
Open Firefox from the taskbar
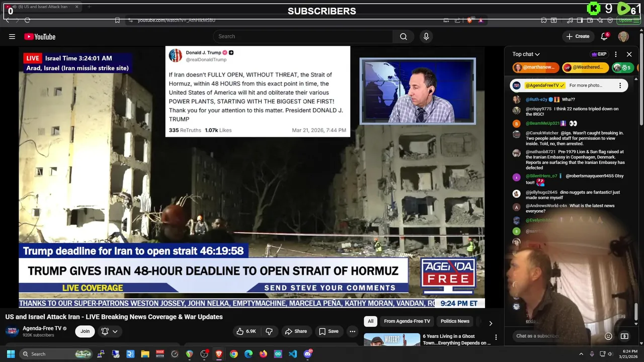point(263,354)
